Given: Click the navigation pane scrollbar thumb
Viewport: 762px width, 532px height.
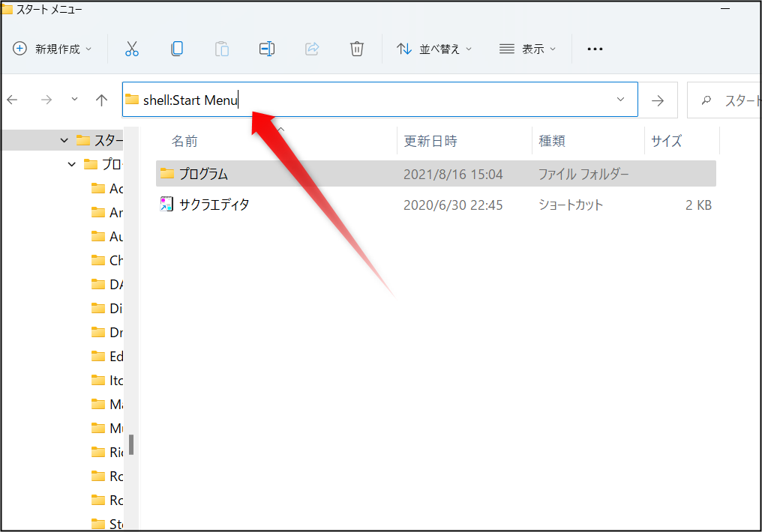Looking at the screenshot, I should click(x=131, y=444).
